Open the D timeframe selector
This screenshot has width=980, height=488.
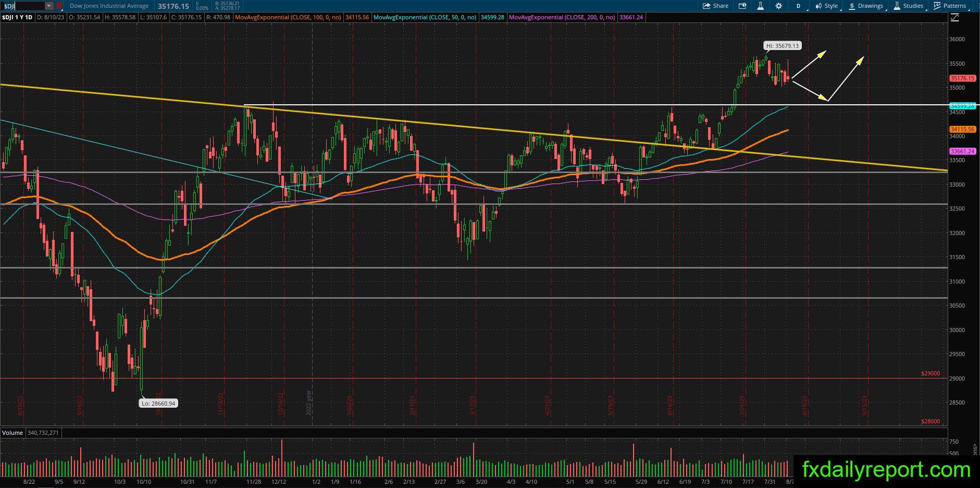pos(798,6)
